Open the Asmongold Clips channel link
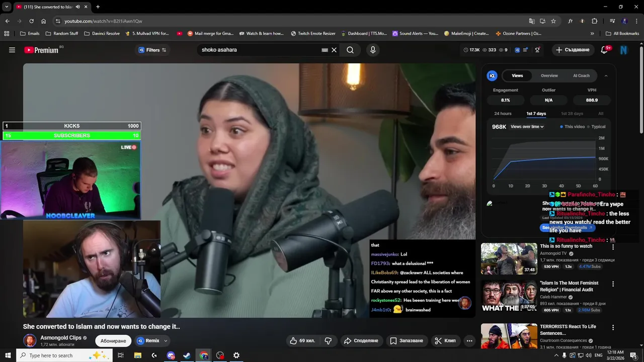This screenshot has height=362, width=644. tap(61, 338)
